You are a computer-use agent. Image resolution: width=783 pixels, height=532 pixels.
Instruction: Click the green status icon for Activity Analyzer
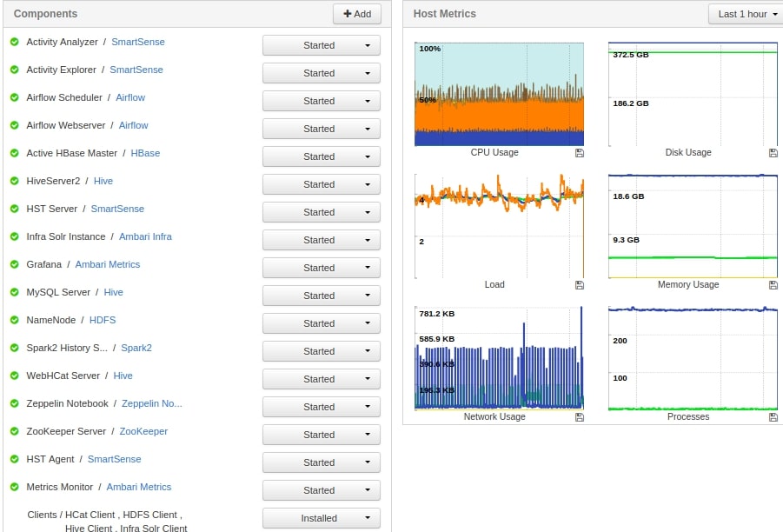pyautogui.click(x=15, y=42)
